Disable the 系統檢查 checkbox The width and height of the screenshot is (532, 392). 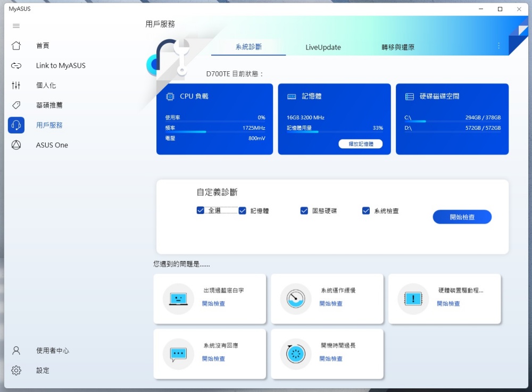click(x=366, y=211)
